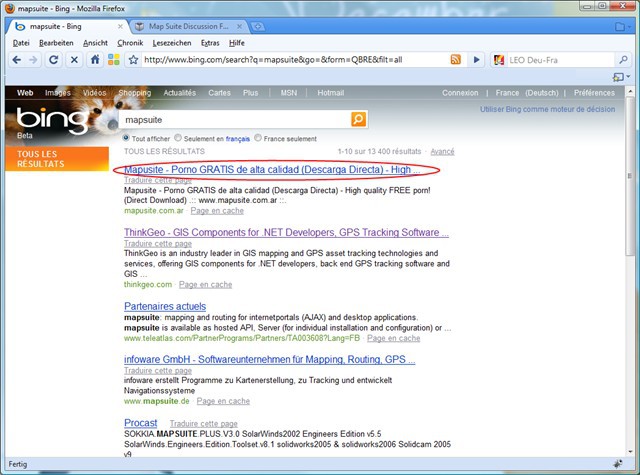Viewport: 640px width, 475px height.
Task: Click the colorful grid toolbar icon
Action: tap(114, 60)
